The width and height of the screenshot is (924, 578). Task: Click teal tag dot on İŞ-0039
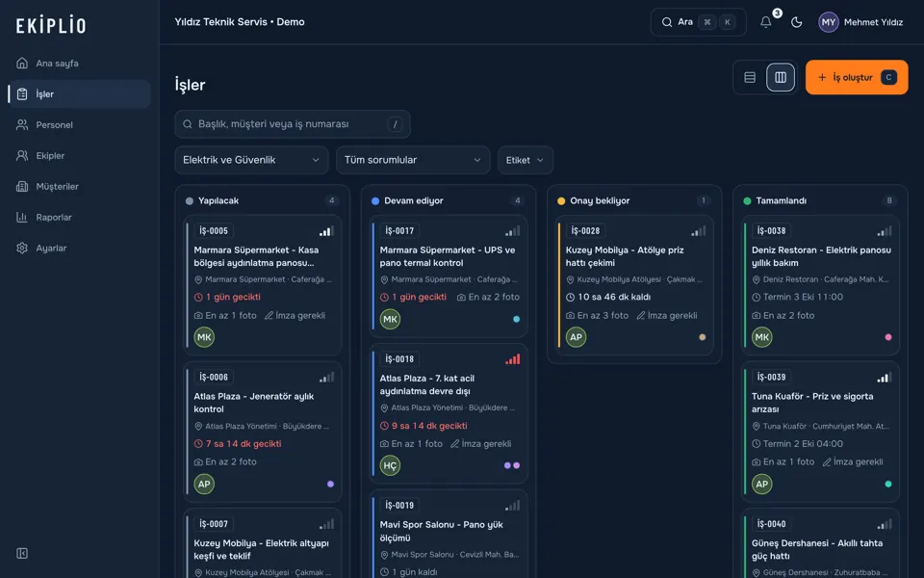point(888,485)
